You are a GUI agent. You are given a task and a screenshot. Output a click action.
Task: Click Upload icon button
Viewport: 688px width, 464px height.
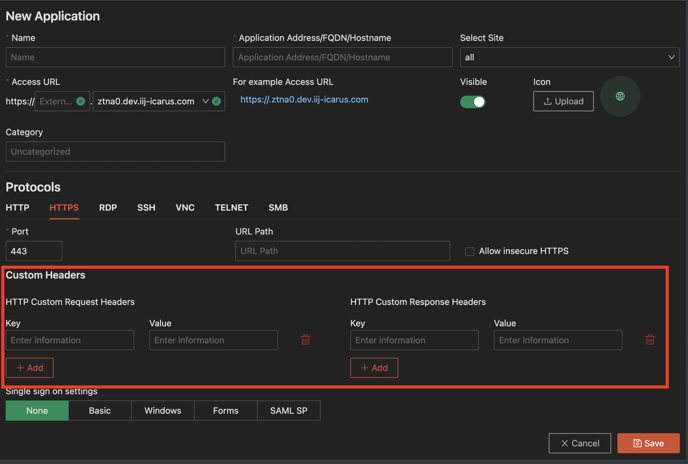coord(563,101)
